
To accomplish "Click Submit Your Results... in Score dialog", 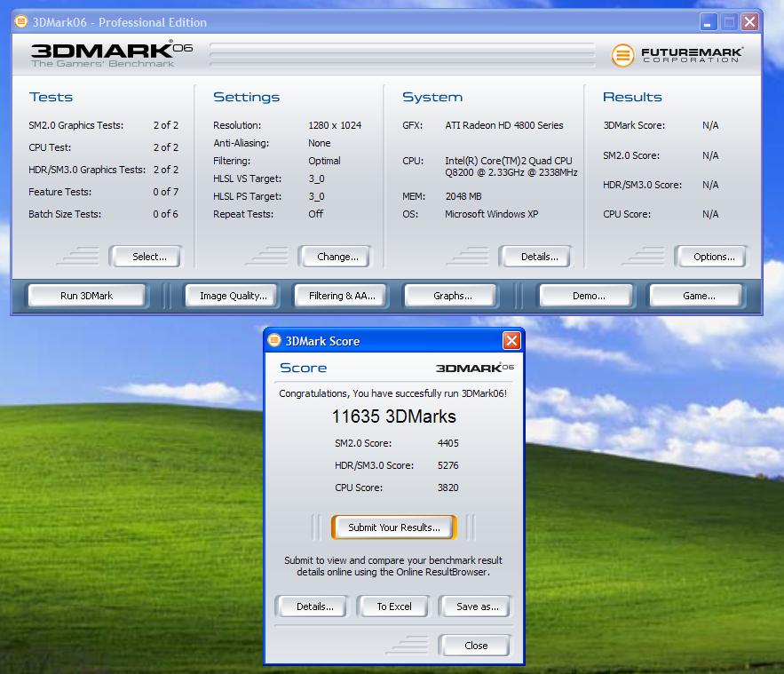I will (x=394, y=527).
